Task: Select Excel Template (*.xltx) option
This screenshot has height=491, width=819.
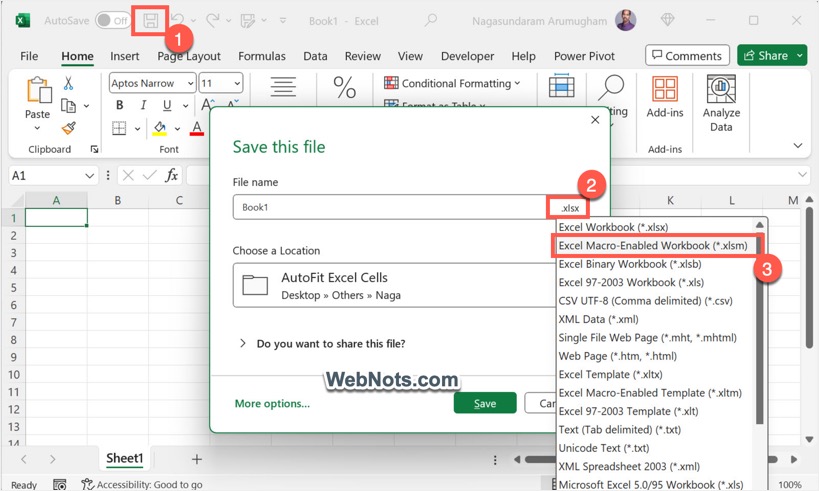Action: point(610,375)
